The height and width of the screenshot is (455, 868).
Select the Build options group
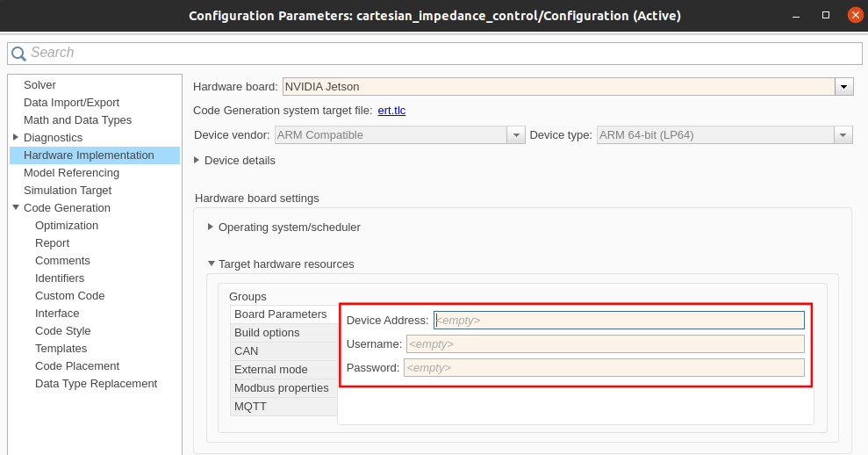point(267,333)
